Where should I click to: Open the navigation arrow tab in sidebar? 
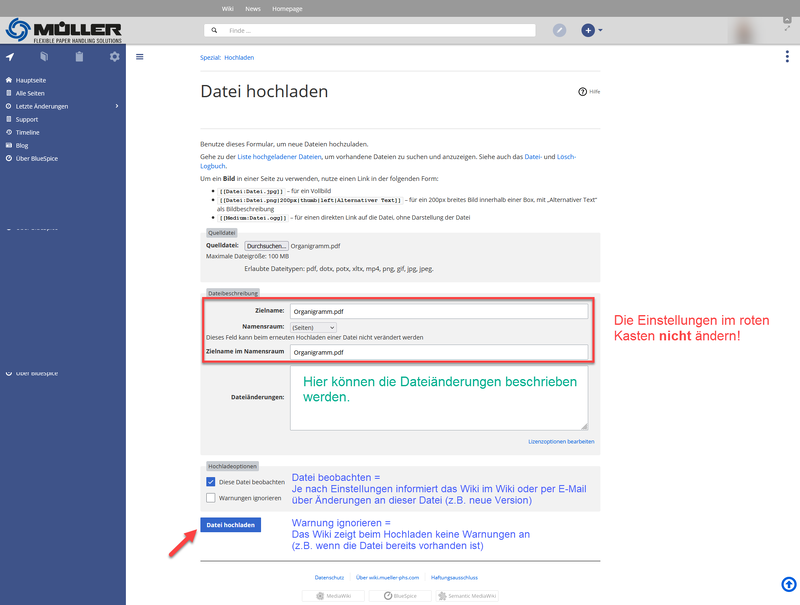click(9, 57)
